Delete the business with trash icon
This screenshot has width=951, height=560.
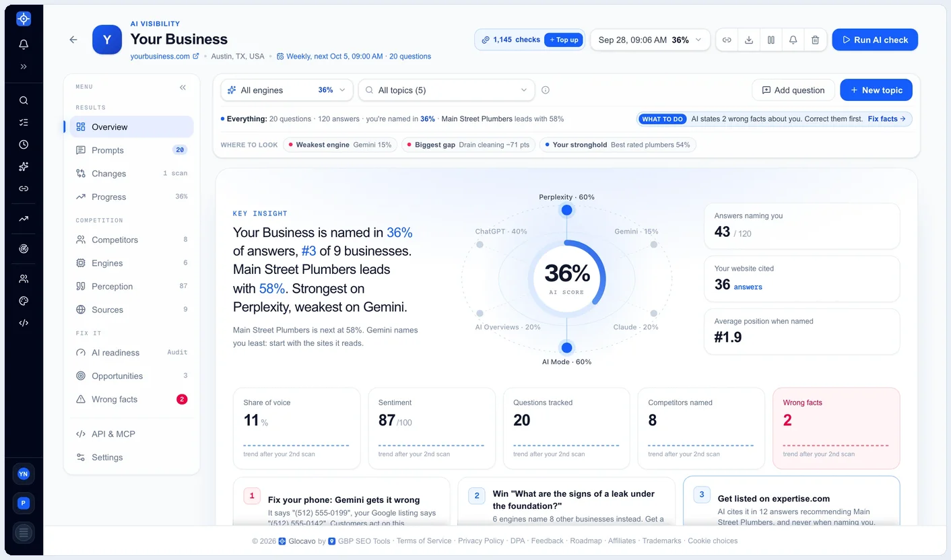[x=815, y=40]
